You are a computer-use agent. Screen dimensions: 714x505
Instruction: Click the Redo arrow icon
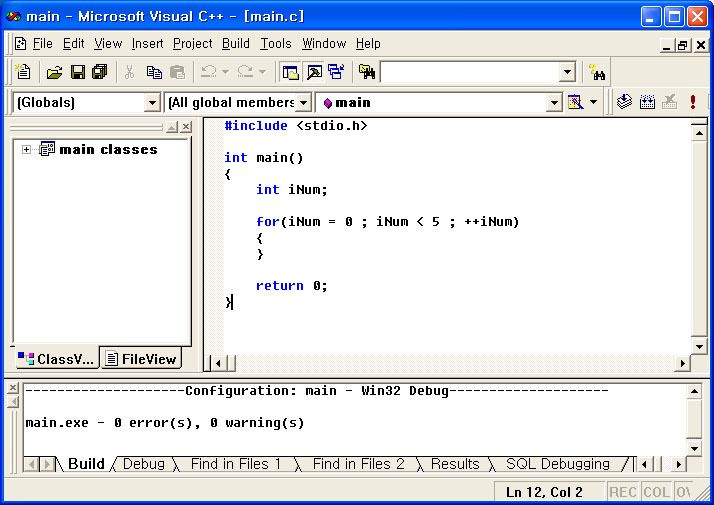coord(245,71)
